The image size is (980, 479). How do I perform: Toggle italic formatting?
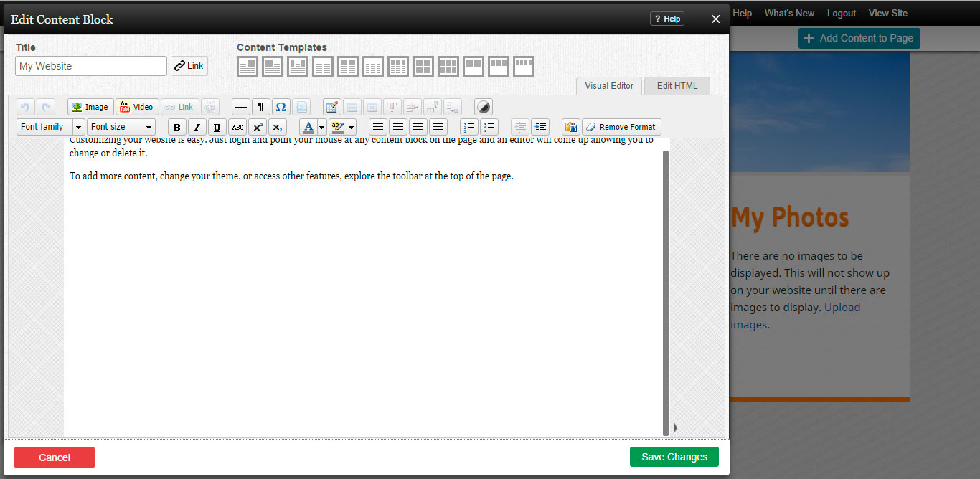tap(197, 127)
